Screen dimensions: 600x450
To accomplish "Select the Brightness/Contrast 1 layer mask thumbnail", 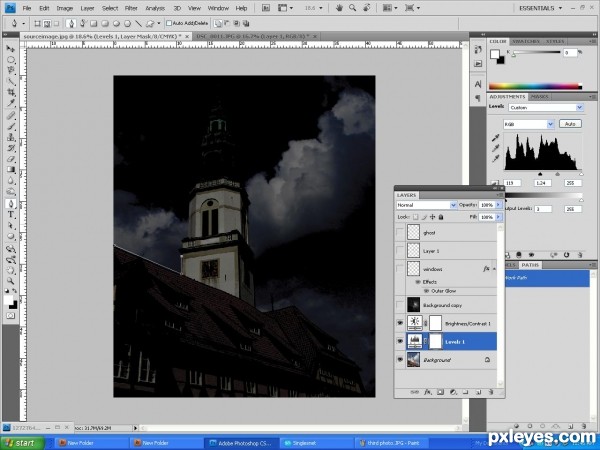I will (435, 323).
